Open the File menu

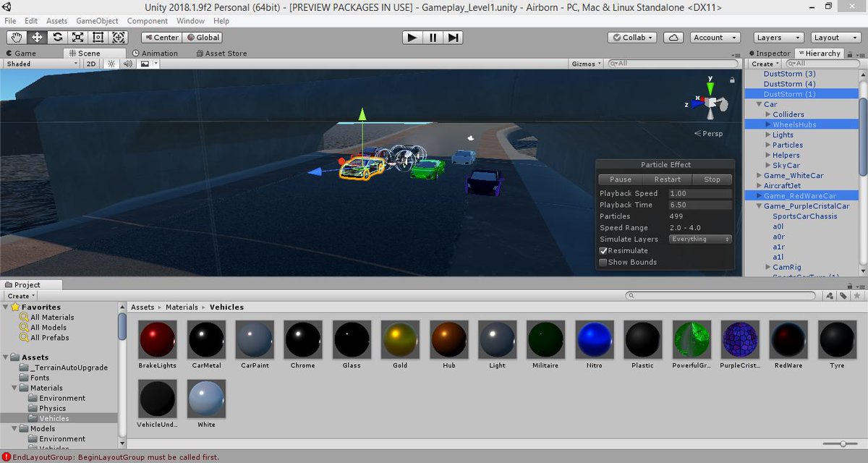(x=10, y=21)
